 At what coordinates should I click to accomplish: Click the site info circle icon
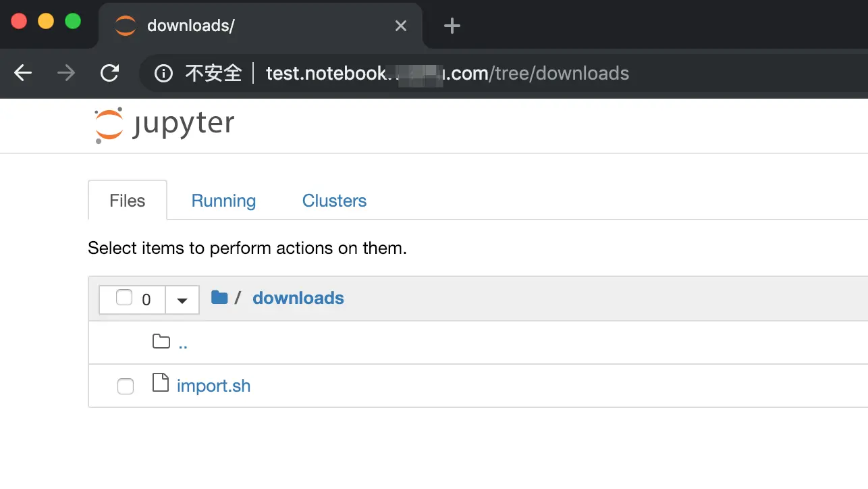[x=163, y=73]
